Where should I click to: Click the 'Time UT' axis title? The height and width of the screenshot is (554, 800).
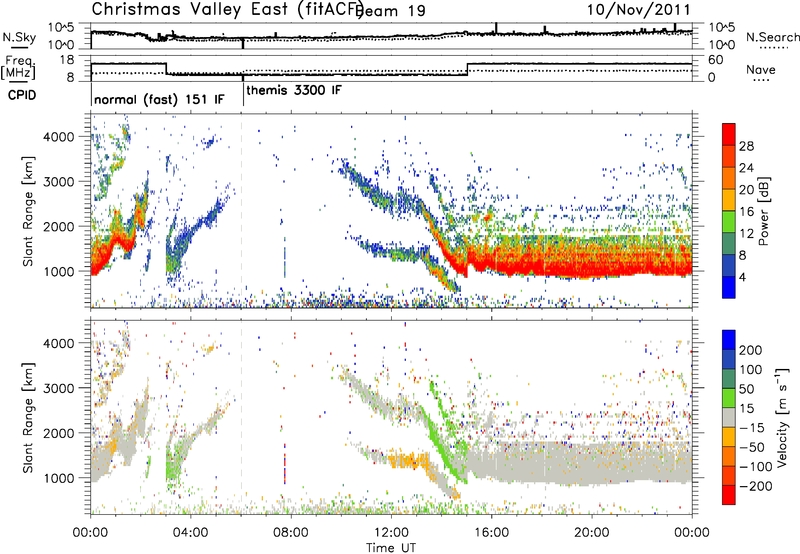(x=391, y=547)
